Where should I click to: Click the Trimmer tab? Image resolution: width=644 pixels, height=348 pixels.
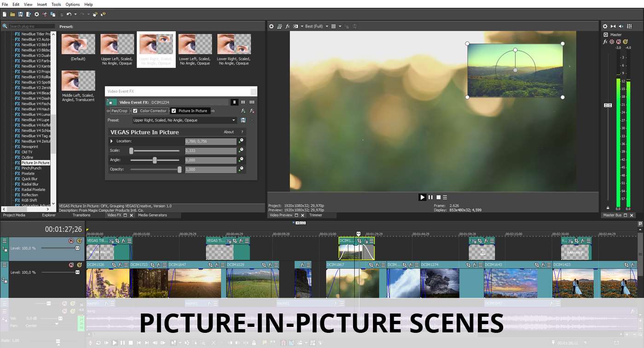[316, 215]
